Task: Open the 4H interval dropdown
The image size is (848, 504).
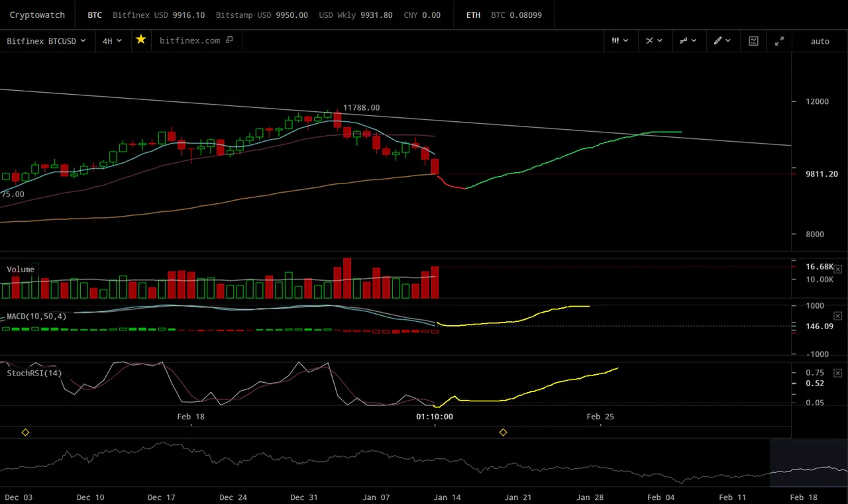Action: click(x=112, y=41)
